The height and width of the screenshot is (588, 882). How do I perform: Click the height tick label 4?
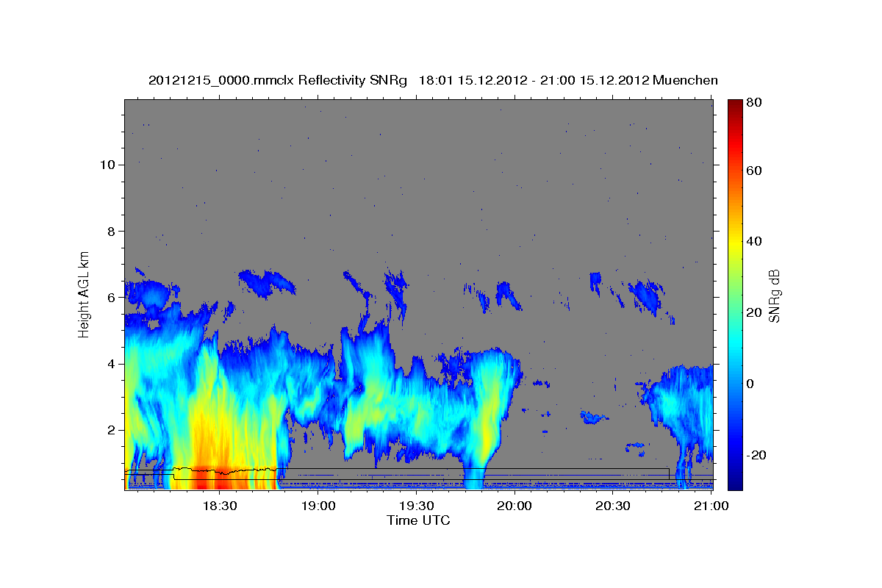point(110,363)
